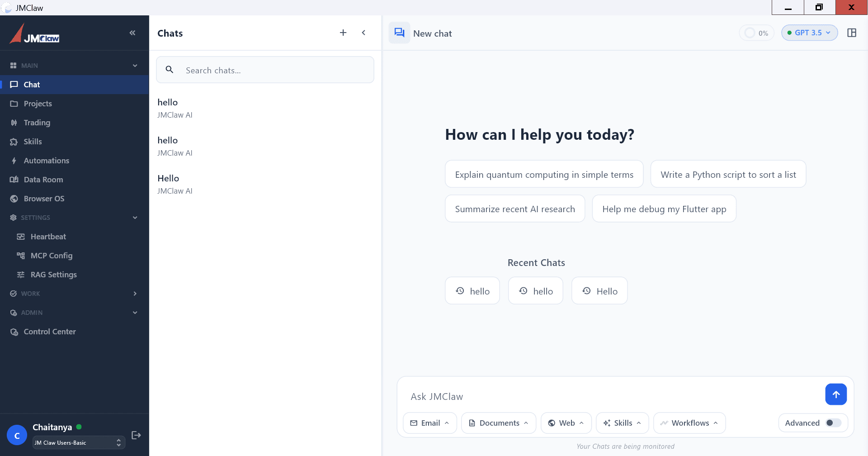Screen dimensions: 868x456
Task: Go to the Trading page
Action: (75, 123)
